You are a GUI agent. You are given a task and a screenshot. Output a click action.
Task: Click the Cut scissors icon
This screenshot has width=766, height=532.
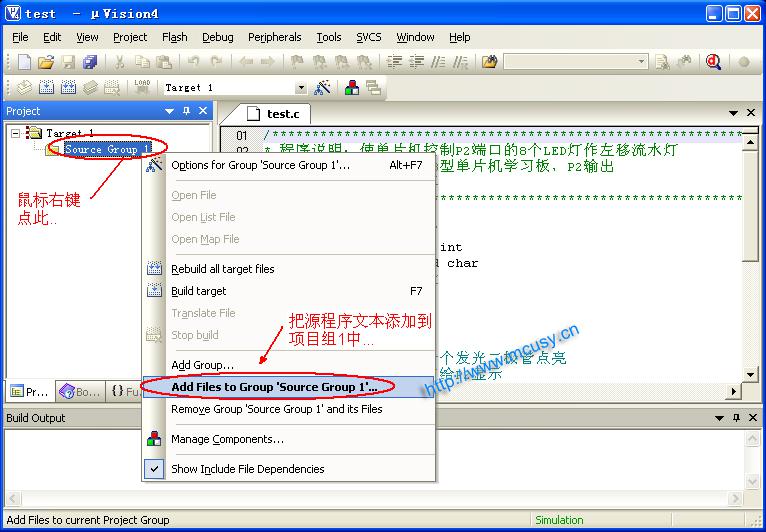point(120,62)
